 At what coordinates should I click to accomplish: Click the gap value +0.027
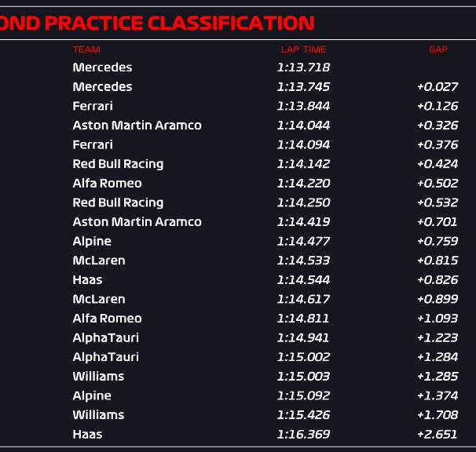point(438,87)
